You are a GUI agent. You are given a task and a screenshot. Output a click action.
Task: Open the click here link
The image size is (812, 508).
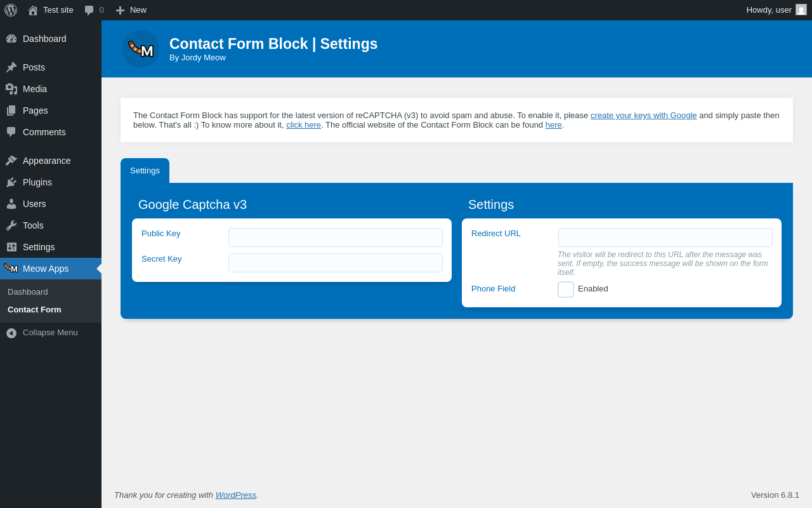[303, 125]
